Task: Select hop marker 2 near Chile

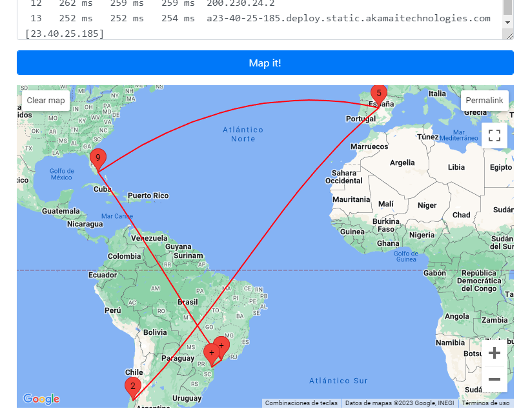Action: (133, 387)
